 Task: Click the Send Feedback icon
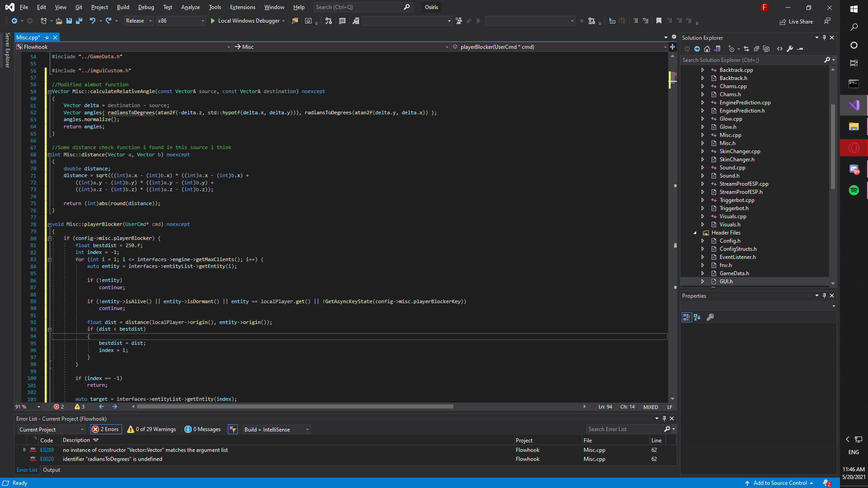tap(827, 21)
